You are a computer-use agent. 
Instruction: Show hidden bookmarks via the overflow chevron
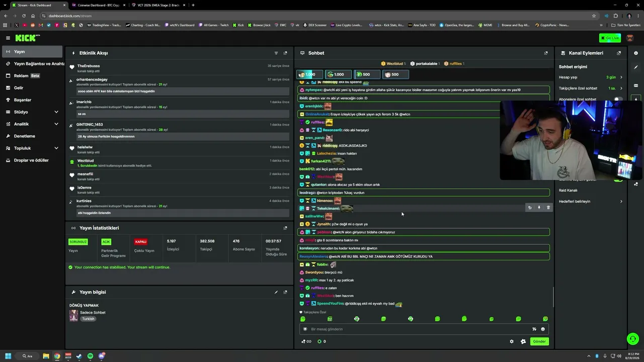601,25
